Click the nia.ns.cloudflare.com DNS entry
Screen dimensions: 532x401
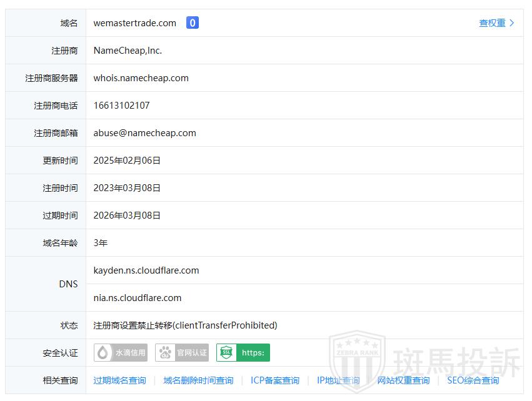click(138, 298)
